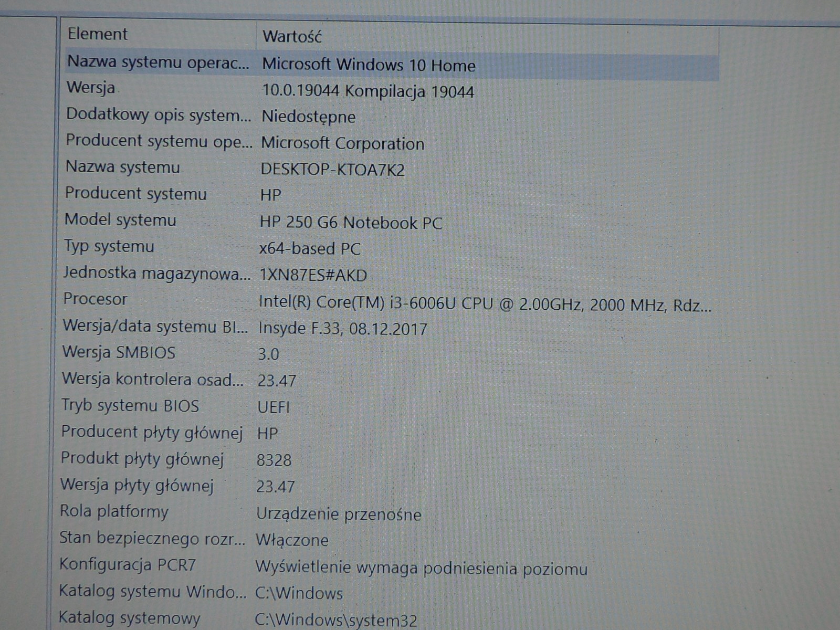The image size is (840, 630).
Task: Select the Model systemu row
Action: 120,220
